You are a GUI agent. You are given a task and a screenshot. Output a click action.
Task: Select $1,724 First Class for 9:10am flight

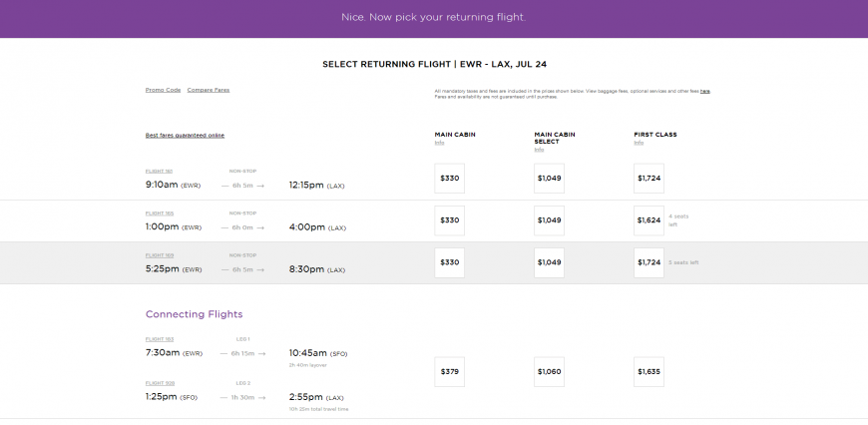pos(649,179)
